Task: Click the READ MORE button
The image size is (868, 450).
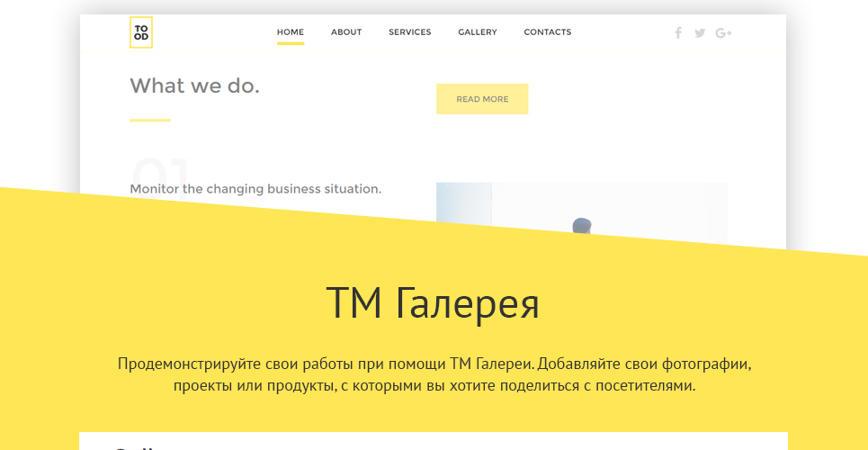Action: tap(482, 99)
